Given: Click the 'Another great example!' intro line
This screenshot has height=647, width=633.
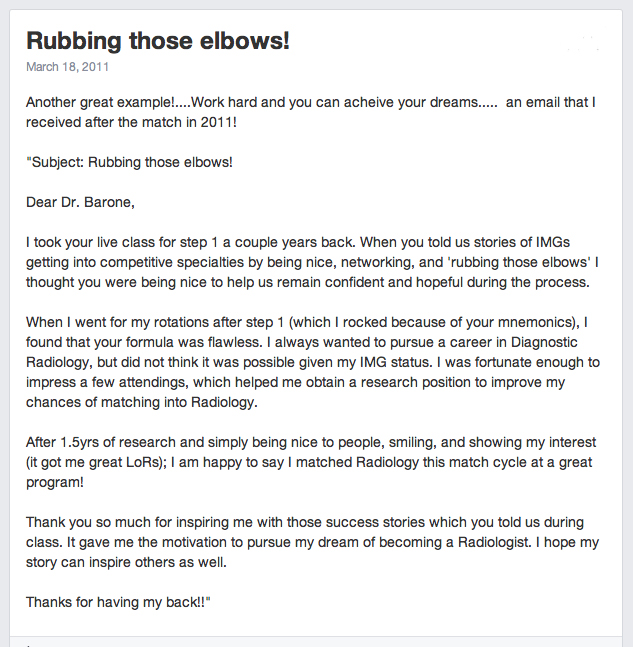Looking at the screenshot, I should [x=311, y=112].
